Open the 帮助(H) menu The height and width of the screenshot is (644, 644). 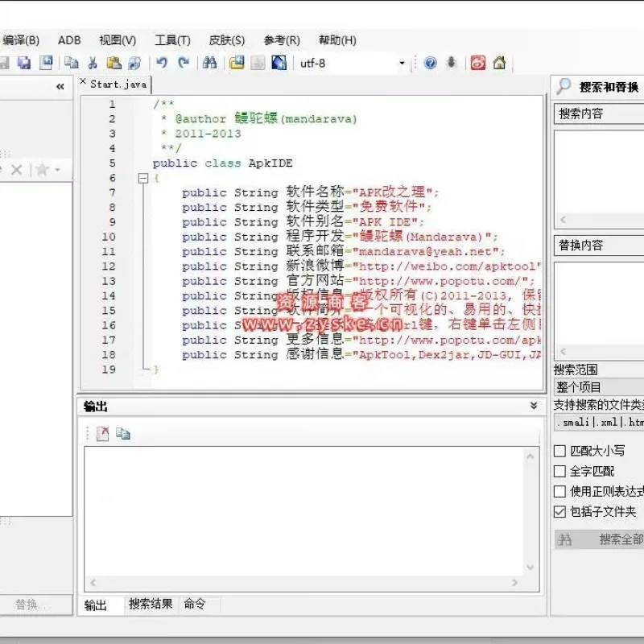pyautogui.click(x=337, y=40)
